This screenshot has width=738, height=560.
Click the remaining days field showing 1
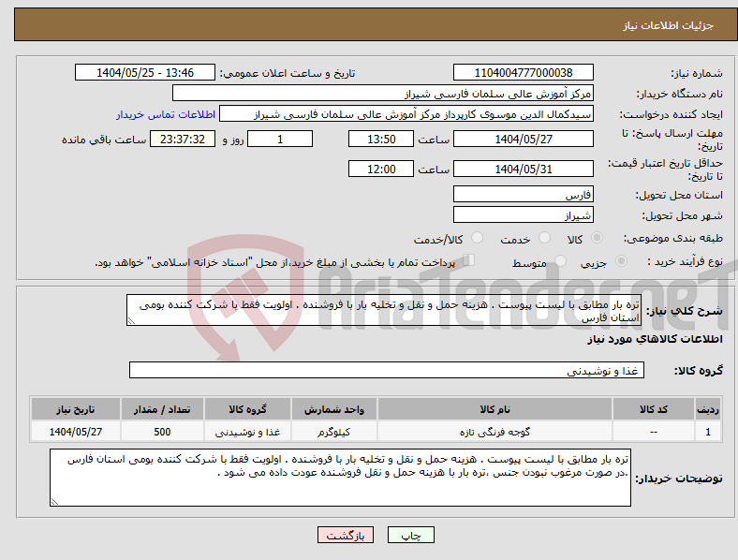(280, 139)
